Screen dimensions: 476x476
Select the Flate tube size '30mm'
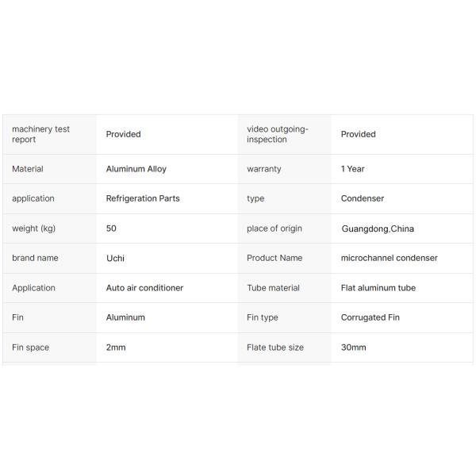coord(353,347)
